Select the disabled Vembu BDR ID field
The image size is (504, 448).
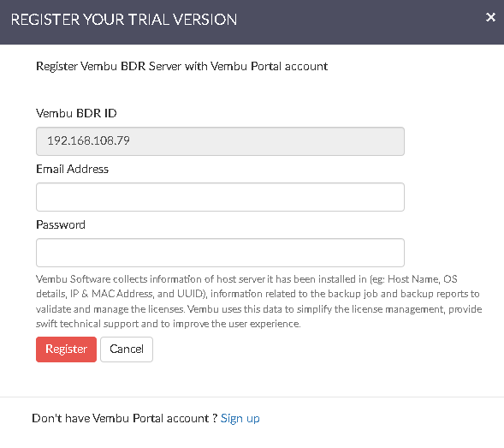point(220,141)
